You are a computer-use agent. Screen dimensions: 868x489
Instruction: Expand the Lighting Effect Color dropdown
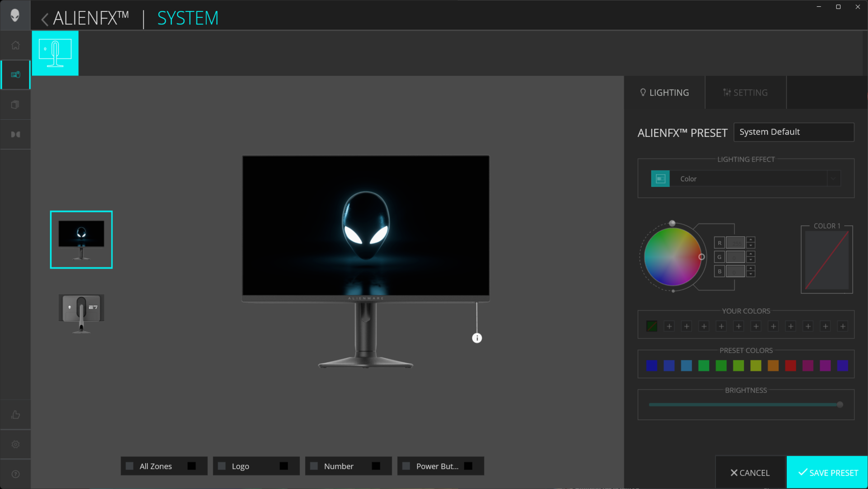pos(833,179)
